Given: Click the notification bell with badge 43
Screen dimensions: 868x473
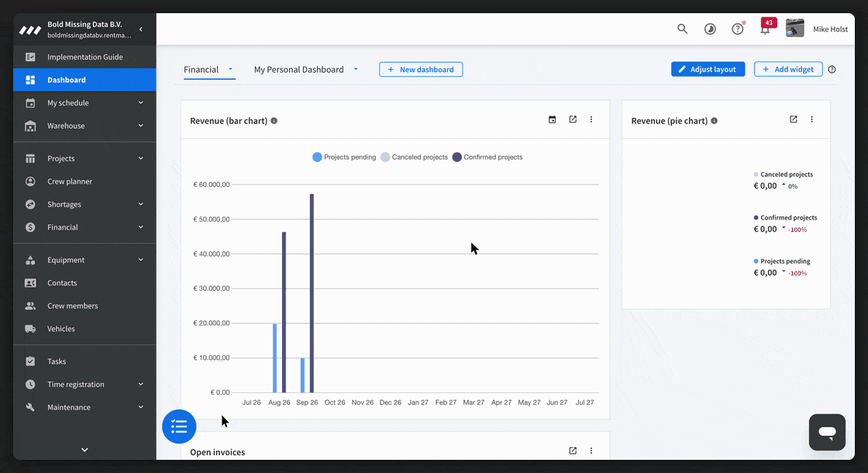Looking at the screenshot, I should tap(766, 28).
